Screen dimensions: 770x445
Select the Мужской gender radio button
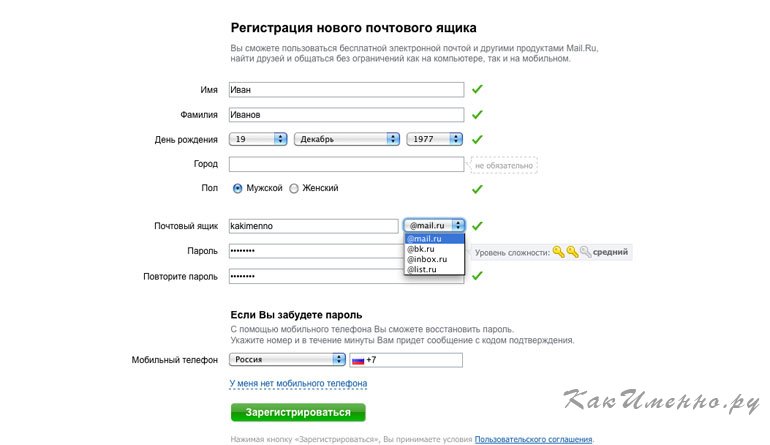[x=238, y=188]
